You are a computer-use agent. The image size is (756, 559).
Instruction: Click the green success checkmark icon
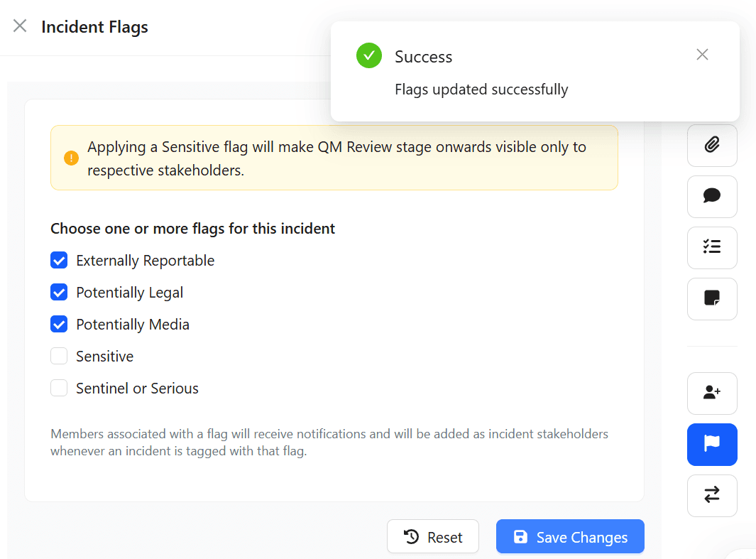pyautogui.click(x=368, y=55)
